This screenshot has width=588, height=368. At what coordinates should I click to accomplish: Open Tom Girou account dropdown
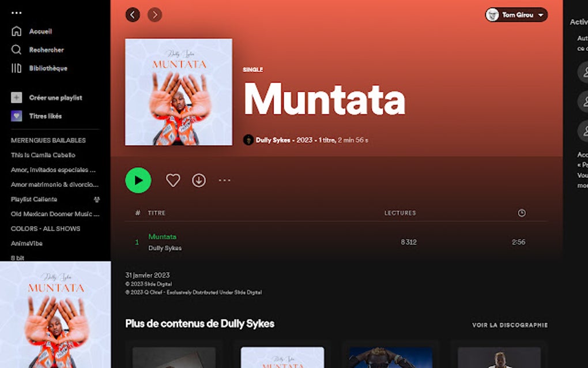click(516, 15)
